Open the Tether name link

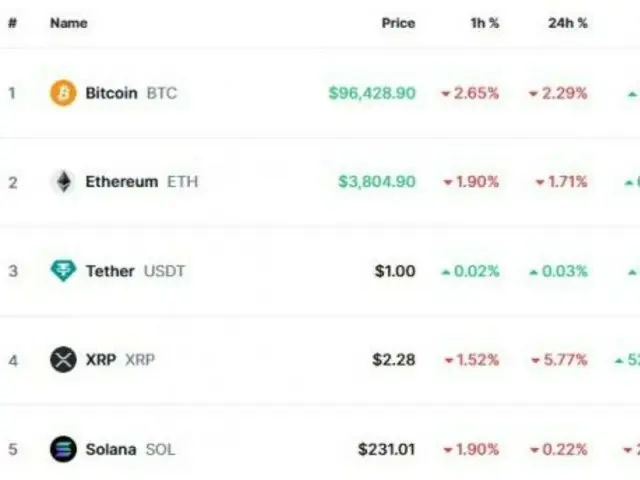(x=110, y=271)
